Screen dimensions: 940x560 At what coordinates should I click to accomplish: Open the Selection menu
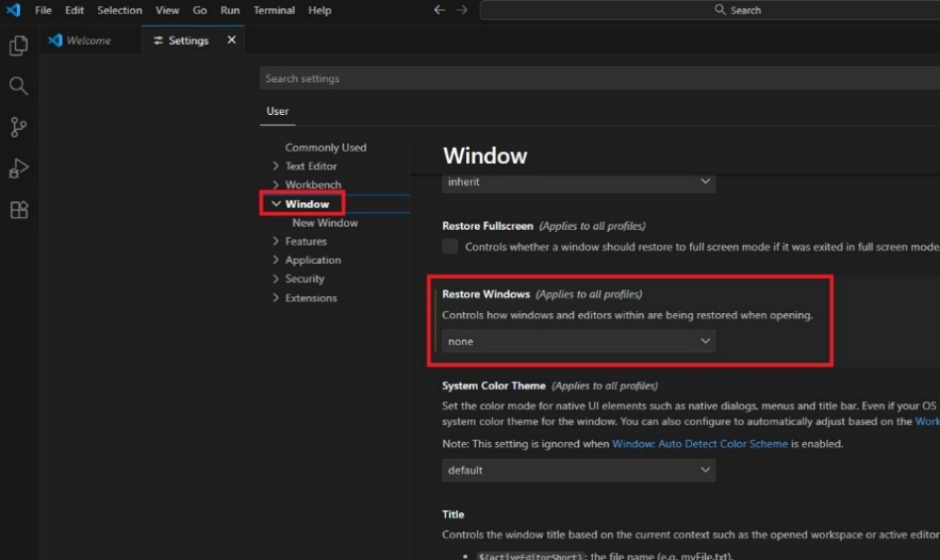[120, 10]
